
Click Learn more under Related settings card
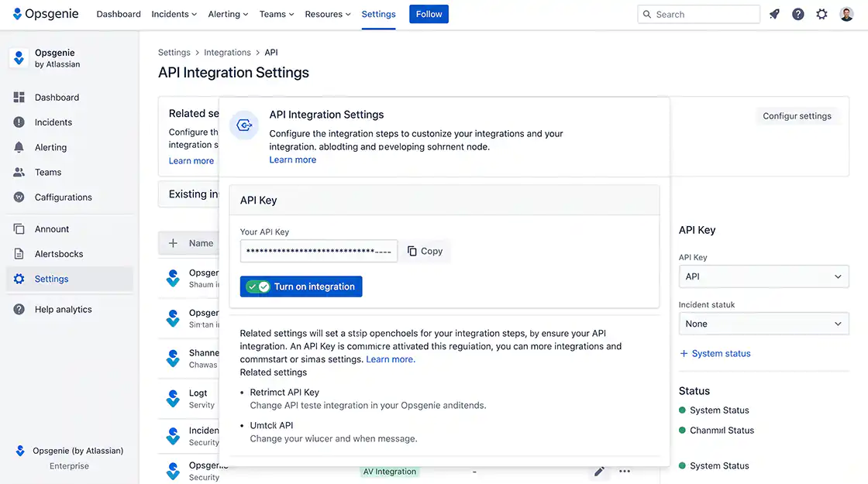tap(191, 161)
